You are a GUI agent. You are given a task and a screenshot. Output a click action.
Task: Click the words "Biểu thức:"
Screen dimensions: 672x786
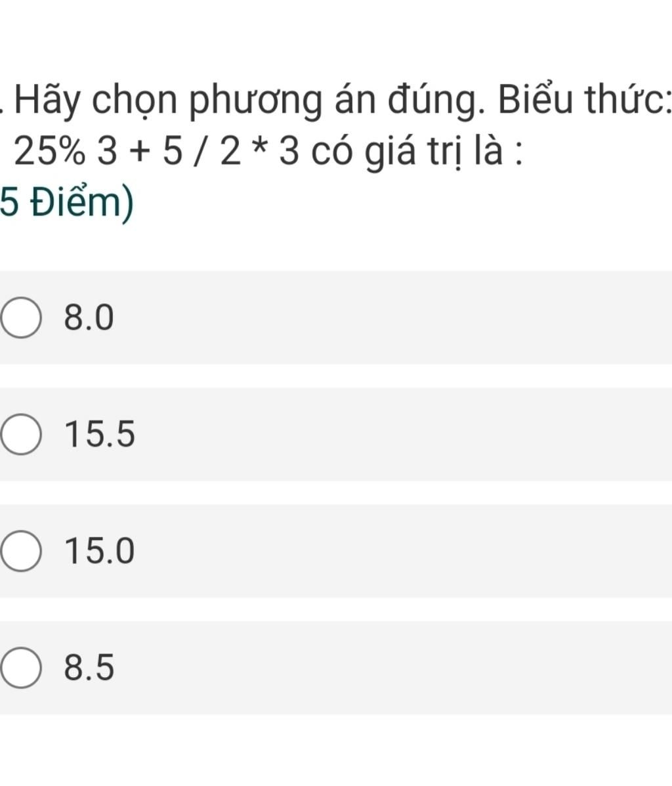[584, 100]
